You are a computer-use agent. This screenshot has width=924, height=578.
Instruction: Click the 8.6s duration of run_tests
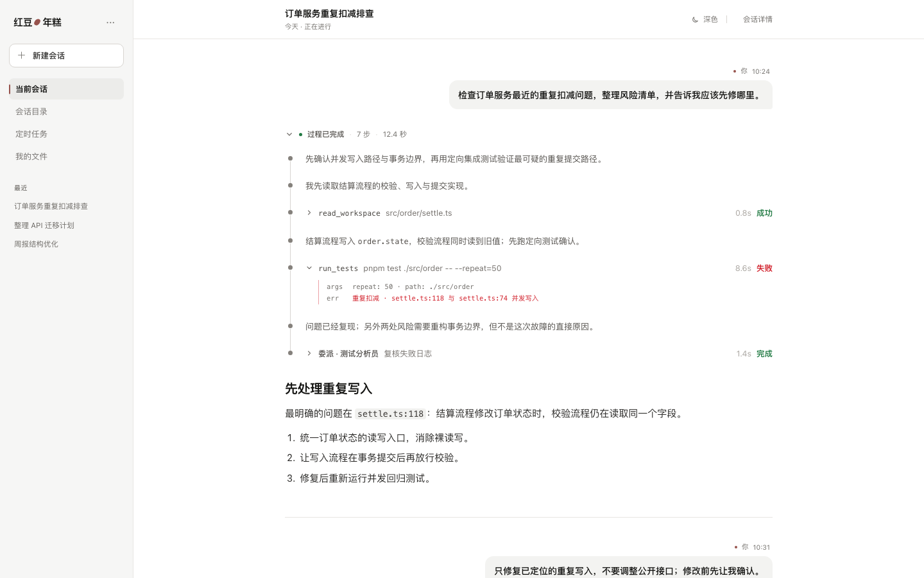743,268
